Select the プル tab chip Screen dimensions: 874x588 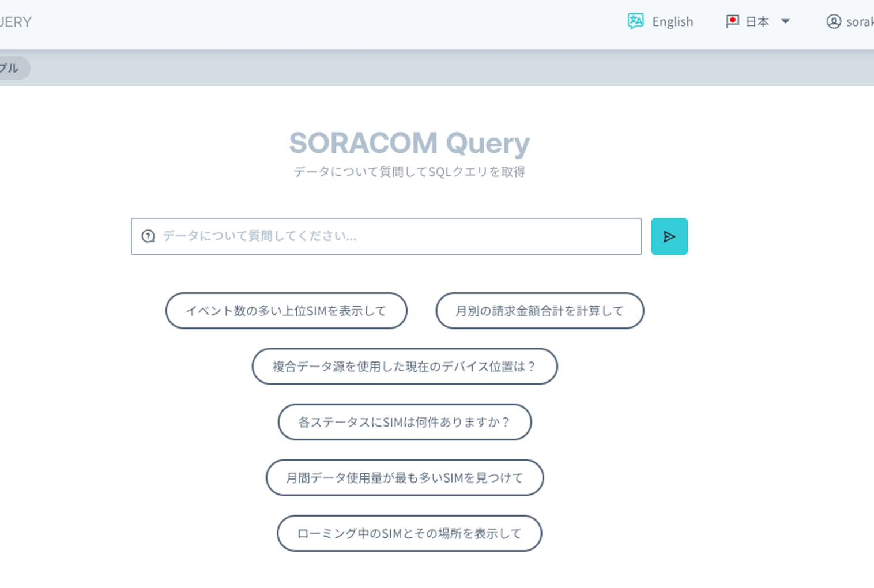[10, 68]
